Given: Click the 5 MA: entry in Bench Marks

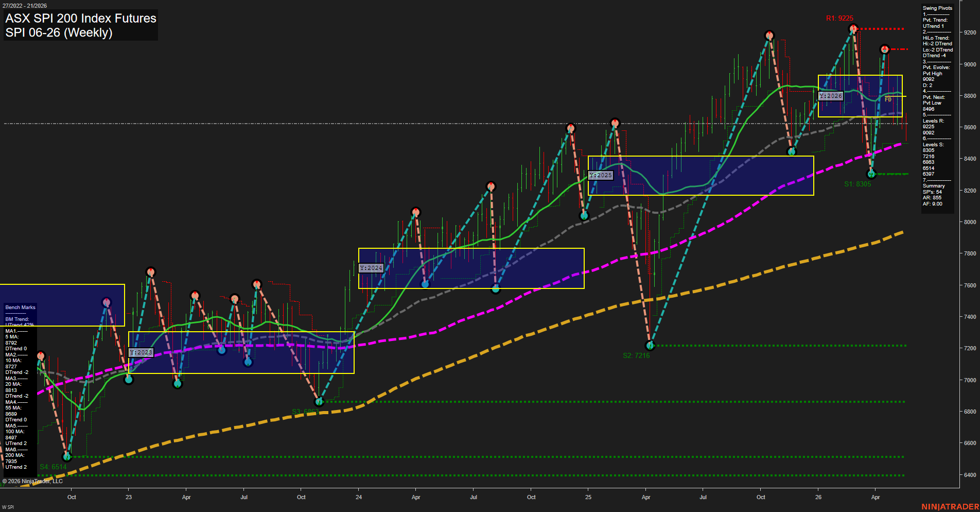Looking at the screenshot, I should click(12, 337).
